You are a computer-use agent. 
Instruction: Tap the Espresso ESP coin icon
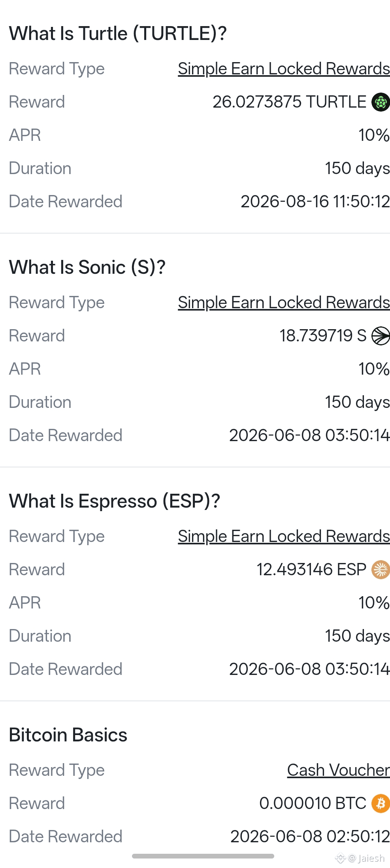381,570
